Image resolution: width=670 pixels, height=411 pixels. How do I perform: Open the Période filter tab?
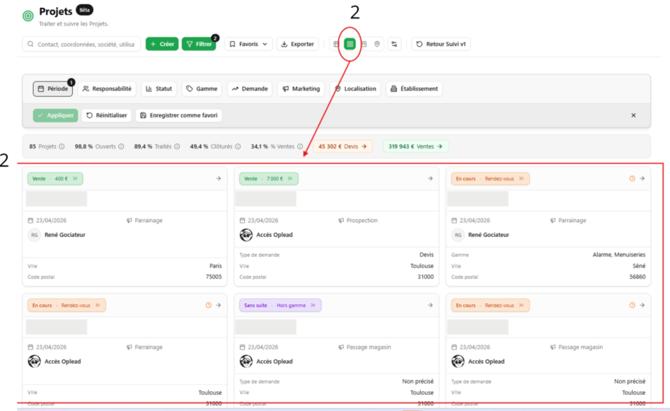pyautogui.click(x=53, y=89)
